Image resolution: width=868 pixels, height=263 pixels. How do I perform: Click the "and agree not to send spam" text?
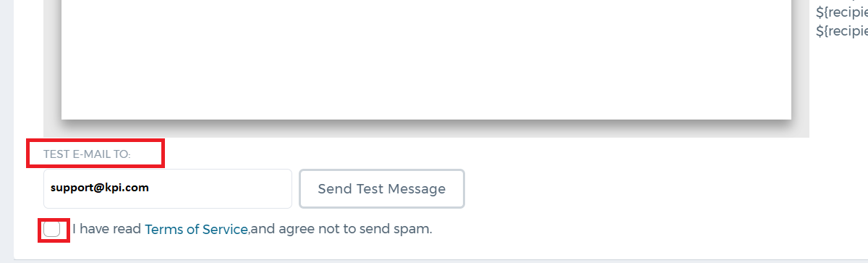[x=339, y=230]
